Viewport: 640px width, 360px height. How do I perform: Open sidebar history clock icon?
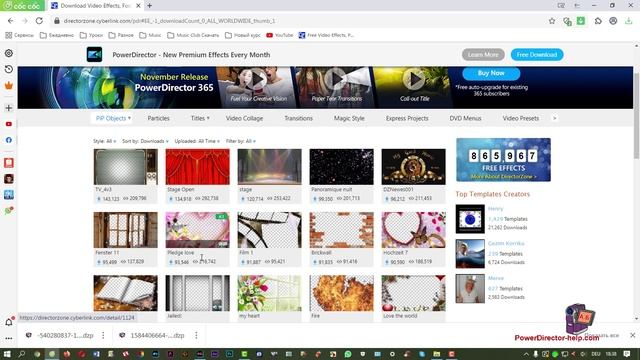(9, 69)
